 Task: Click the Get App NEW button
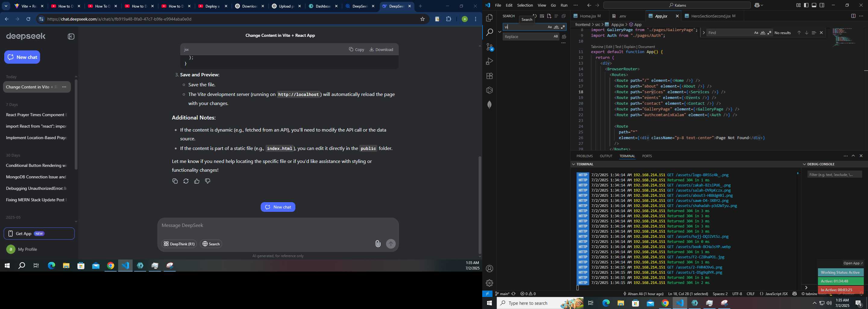[39, 234]
